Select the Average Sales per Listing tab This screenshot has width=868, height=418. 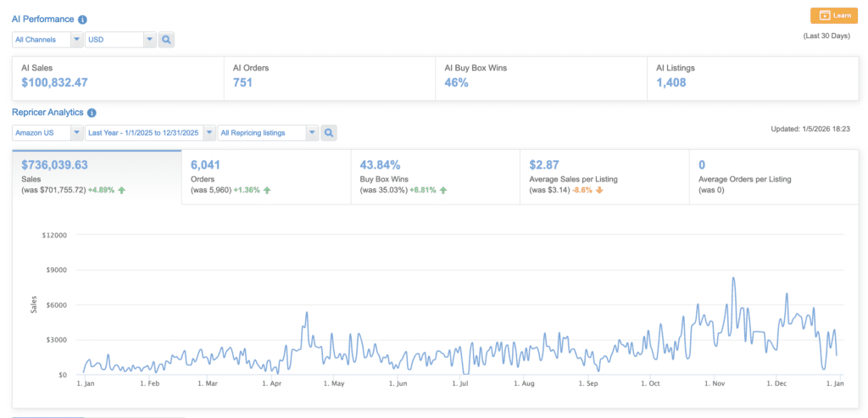(604, 177)
